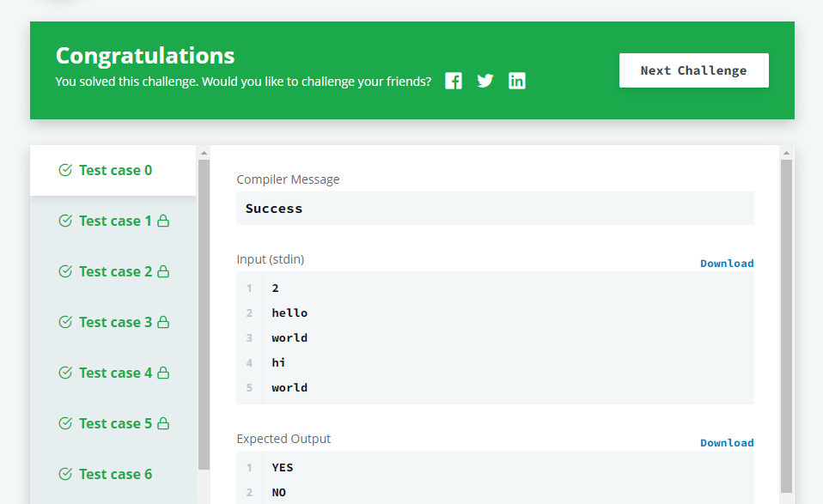Click the Next Challenge button
This screenshot has height=504, width=823.
(x=694, y=70)
